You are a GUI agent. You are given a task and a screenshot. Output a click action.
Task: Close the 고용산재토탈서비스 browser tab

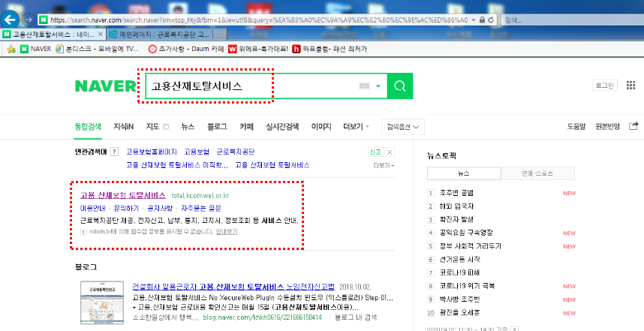[x=101, y=34]
